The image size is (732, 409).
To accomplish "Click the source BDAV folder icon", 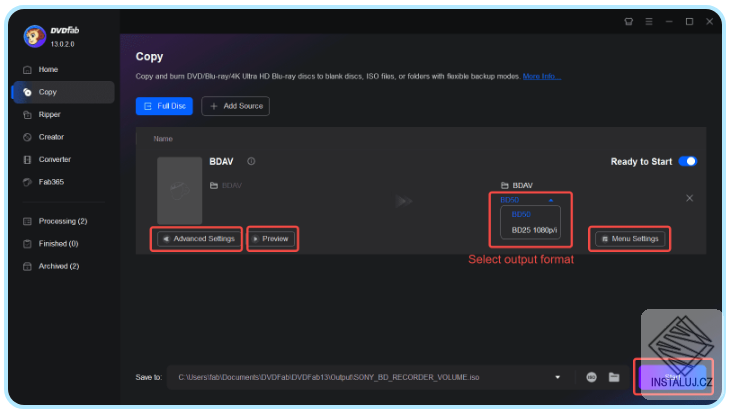I will click(214, 185).
